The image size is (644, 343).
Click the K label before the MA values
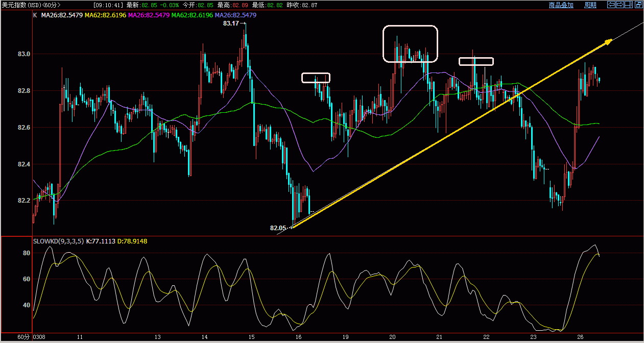pyautogui.click(x=35, y=15)
